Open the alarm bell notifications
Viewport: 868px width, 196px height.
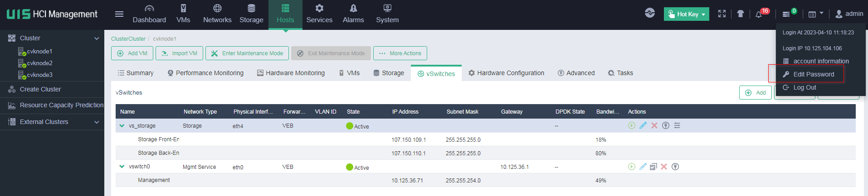(759, 14)
